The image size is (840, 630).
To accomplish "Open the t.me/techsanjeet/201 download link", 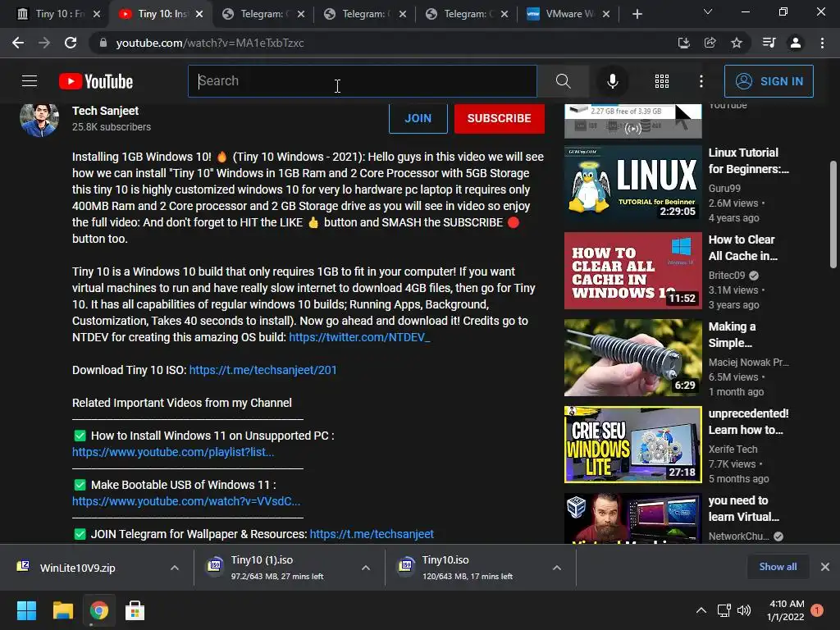I will tap(263, 370).
